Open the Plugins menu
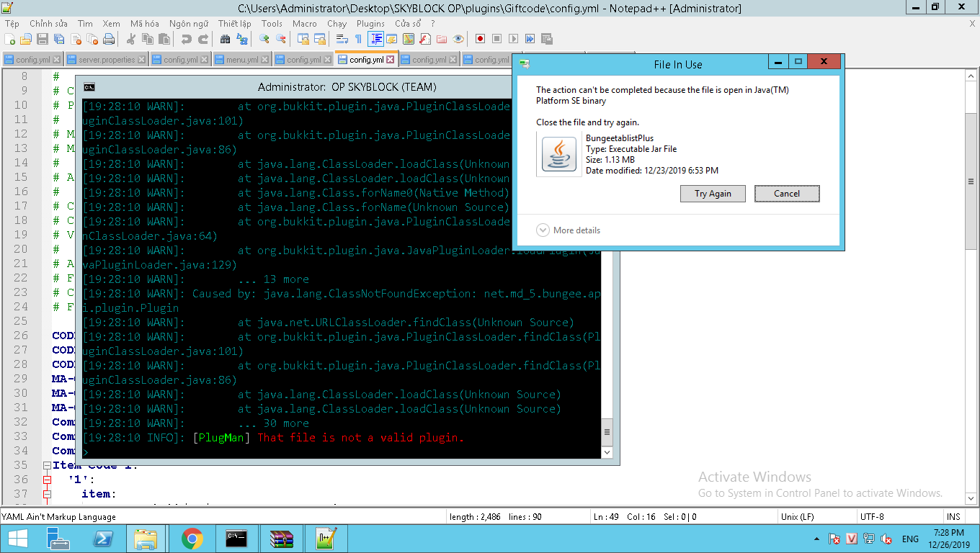 tap(370, 23)
